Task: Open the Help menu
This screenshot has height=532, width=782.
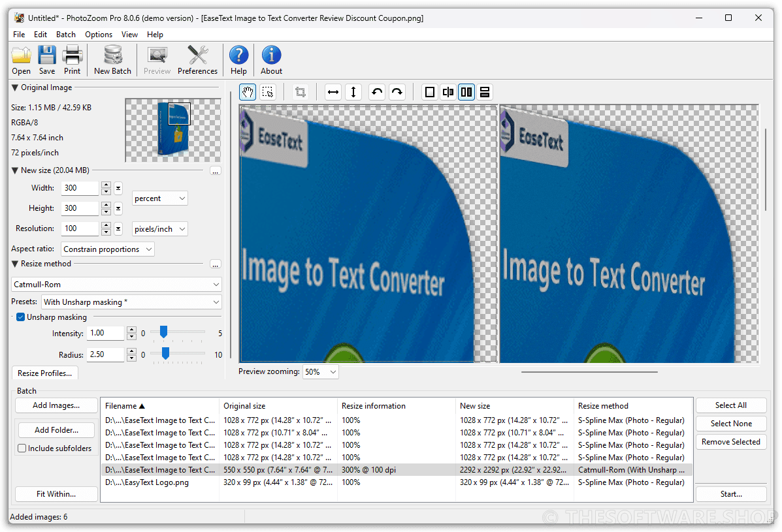Action: pos(155,35)
